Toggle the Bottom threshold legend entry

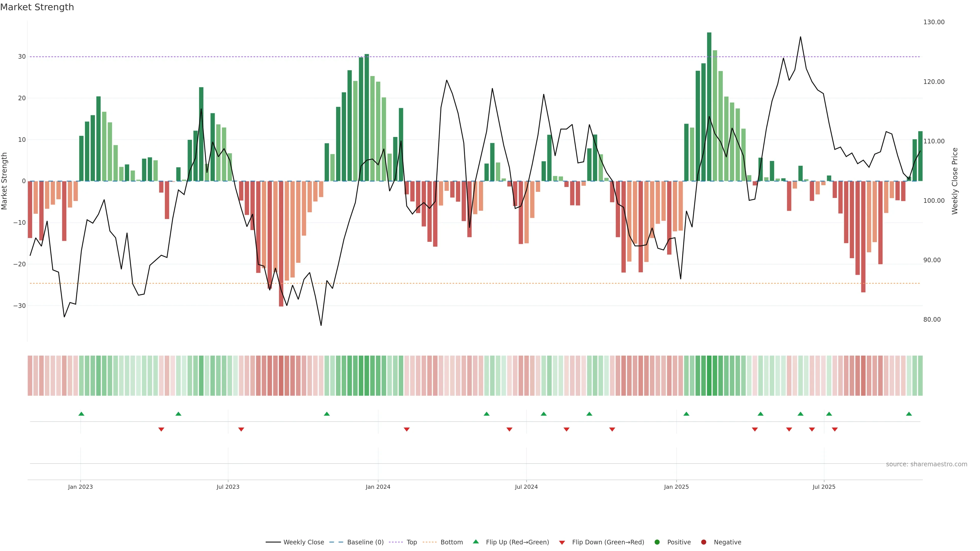(x=451, y=542)
